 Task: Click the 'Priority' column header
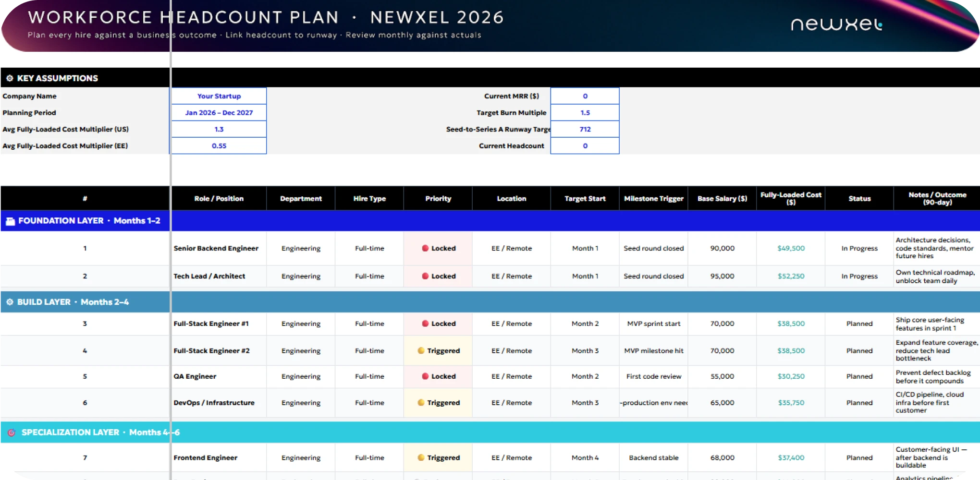coord(438,198)
